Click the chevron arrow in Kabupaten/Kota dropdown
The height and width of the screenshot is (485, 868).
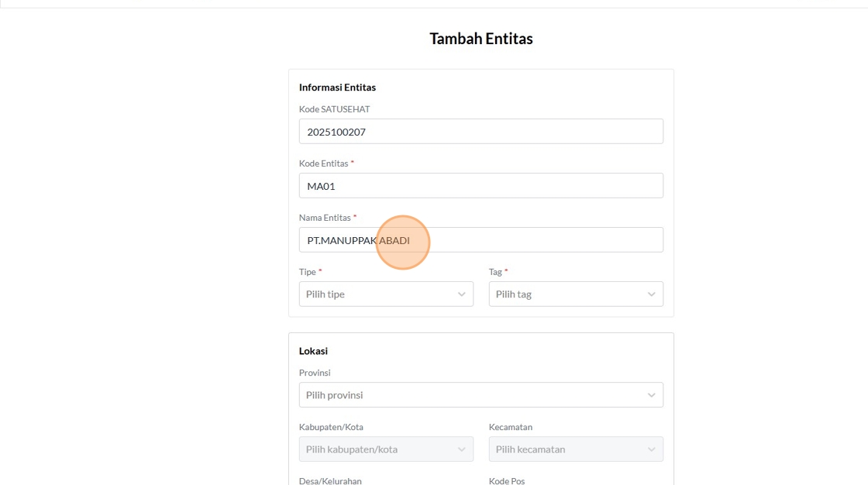click(x=461, y=449)
